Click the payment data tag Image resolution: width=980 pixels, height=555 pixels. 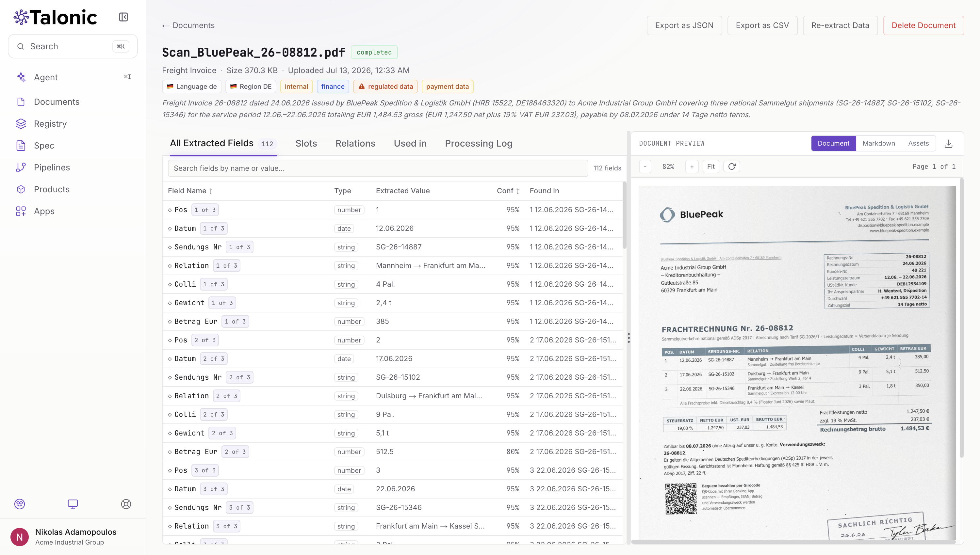(x=447, y=87)
